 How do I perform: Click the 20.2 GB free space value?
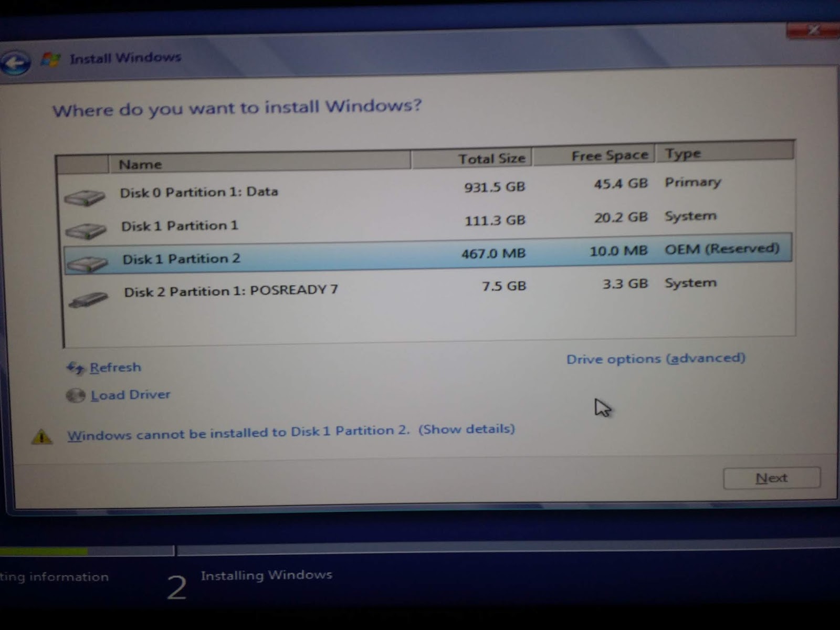click(x=621, y=217)
